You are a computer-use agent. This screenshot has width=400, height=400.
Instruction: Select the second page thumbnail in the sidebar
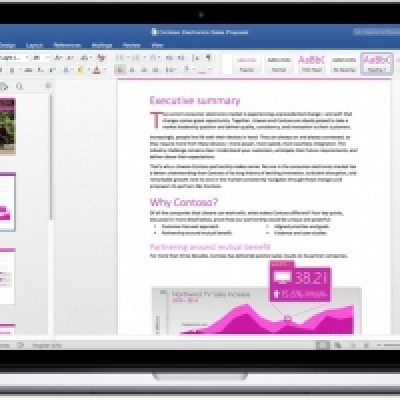pyautogui.click(x=7, y=202)
